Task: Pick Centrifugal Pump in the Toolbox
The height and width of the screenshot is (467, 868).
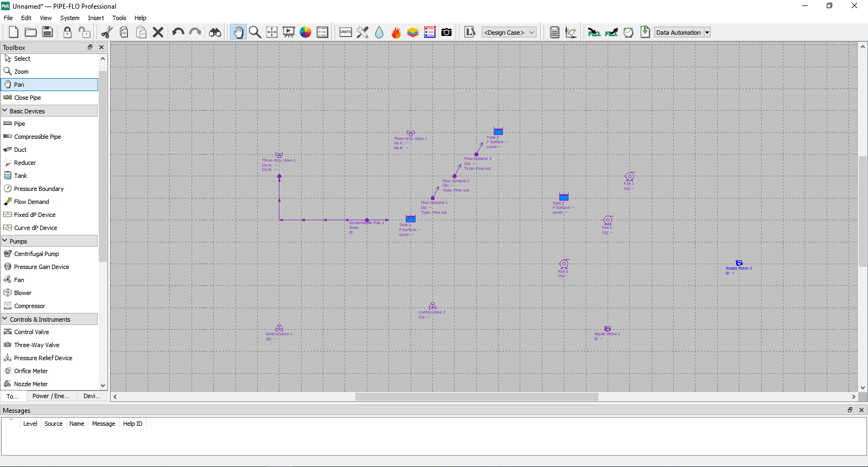Action: click(x=49, y=254)
